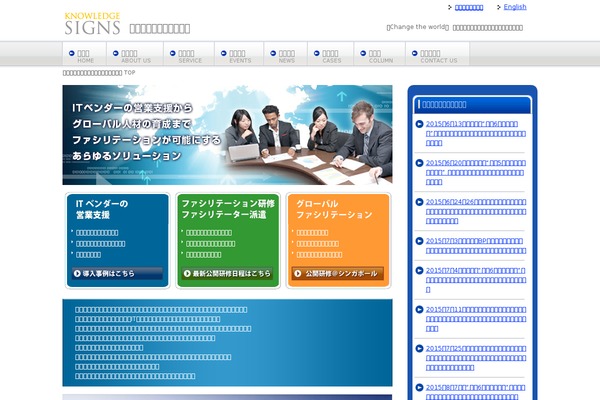Open the third bullet link in blue card
This screenshot has width=600, height=400.
[88, 255]
